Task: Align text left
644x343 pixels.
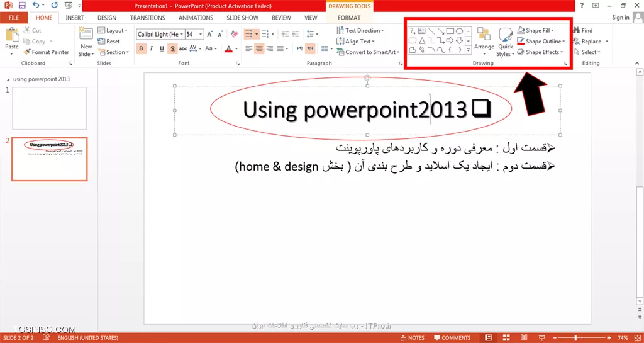Action: tap(249, 48)
